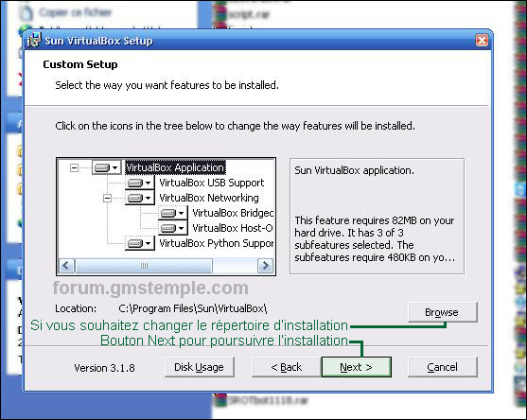527x420 pixels.
Task: Close the Sun VirtualBox Setup window
Action: pyautogui.click(x=482, y=41)
